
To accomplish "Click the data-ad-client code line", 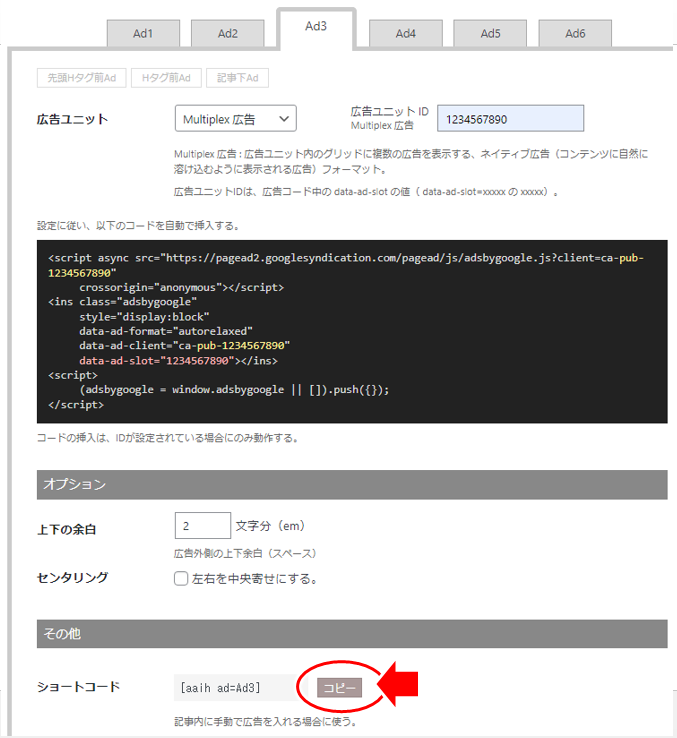I will click(x=185, y=345).
